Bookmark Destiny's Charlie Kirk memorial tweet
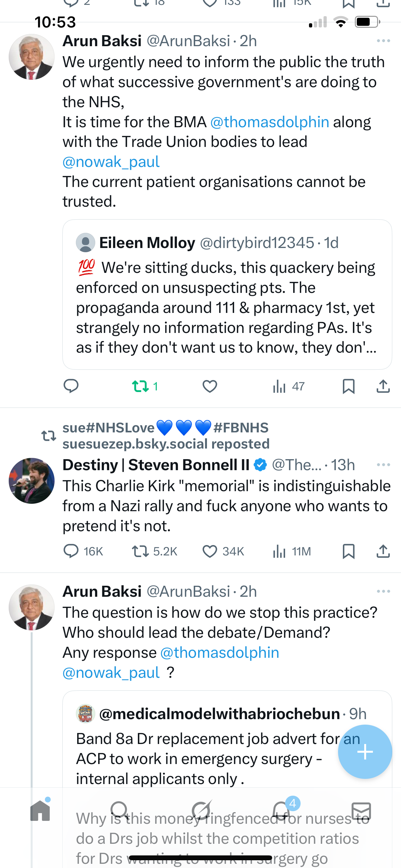Image resolution: width=401 pixels, height=868 pixels. point(348,551)
